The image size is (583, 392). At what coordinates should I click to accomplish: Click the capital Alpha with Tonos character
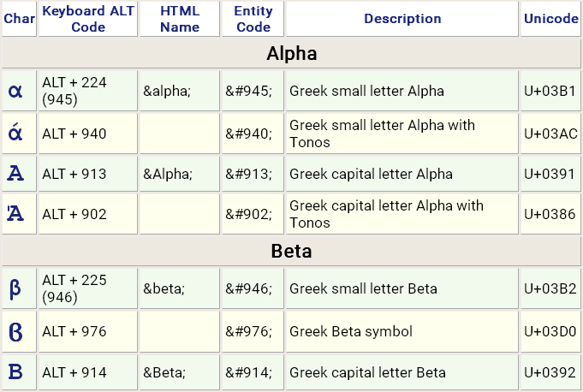tap(15, 214)
